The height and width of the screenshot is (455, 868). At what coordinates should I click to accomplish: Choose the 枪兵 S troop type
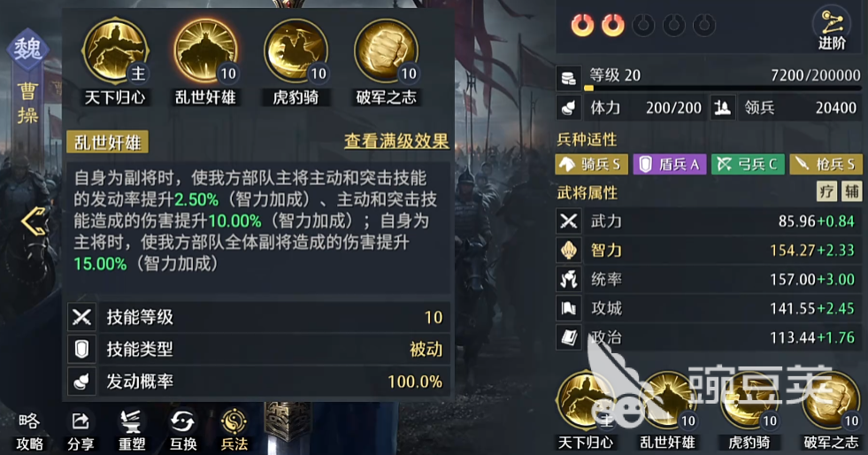826,165
